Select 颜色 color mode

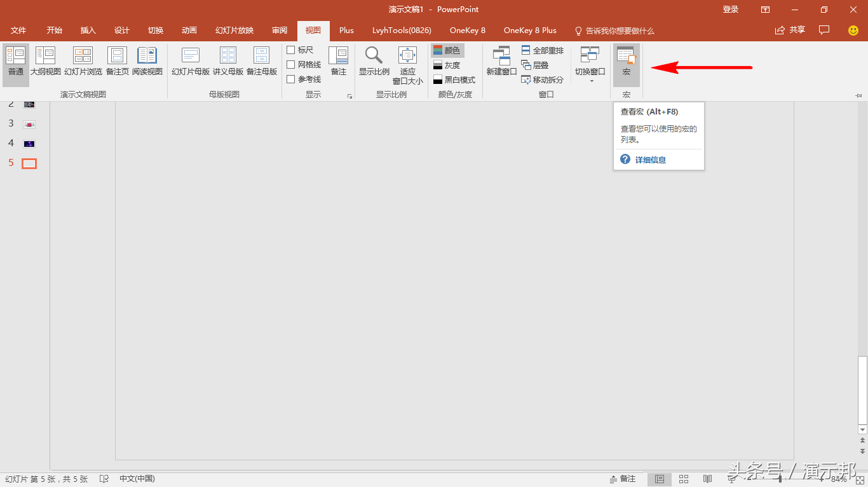pyautogui.click(x=447, y=50)
